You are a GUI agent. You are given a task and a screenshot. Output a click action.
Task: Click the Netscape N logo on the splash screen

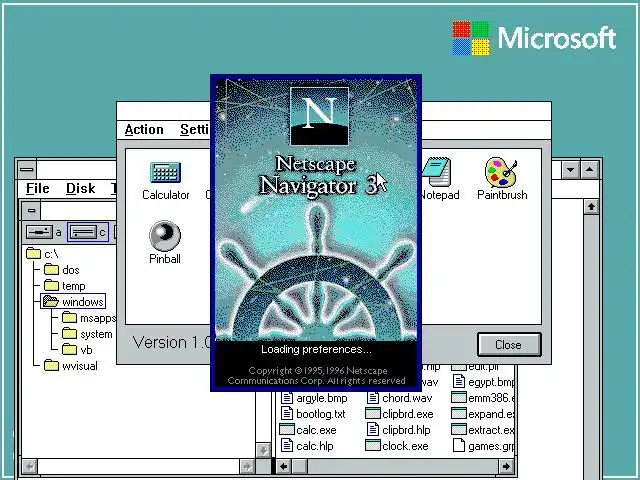pyautogui.click(x=319, y=116)
